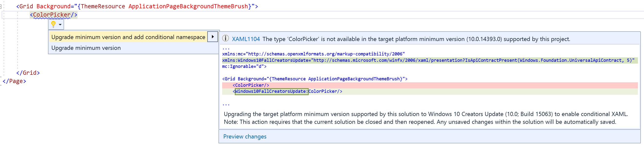Click ApplicationPageBackgroundThemeBrush in the editor line

pyautogui.click(x=188, y=6)
